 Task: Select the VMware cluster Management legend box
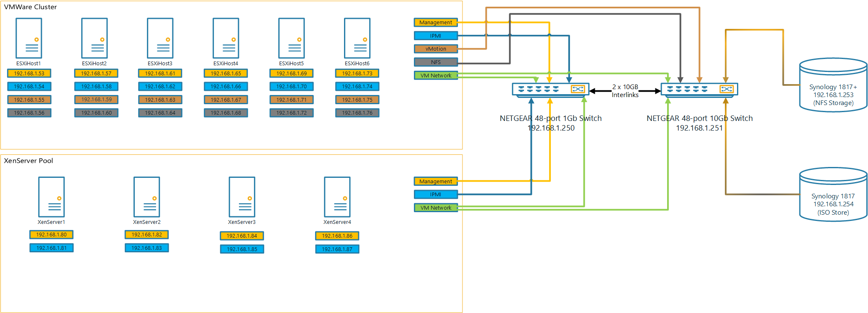click(x=436, y=23)
